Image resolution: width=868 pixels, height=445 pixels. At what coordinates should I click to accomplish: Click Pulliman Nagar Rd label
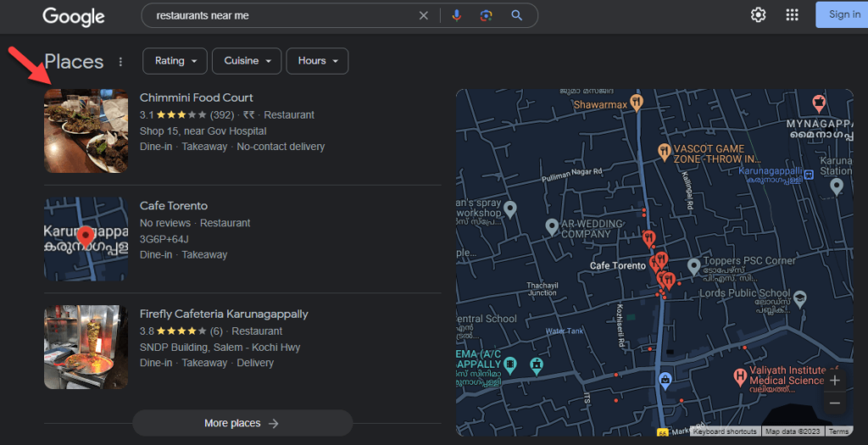pyautogui.click(x=572, y=175)
